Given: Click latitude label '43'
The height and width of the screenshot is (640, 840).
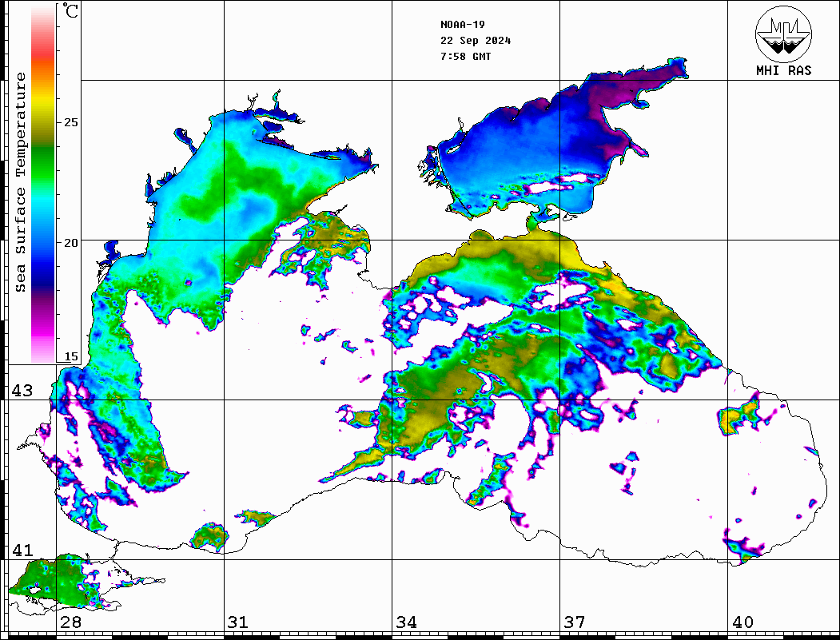Looking at the screenshot, I should [x=22, y=391].
